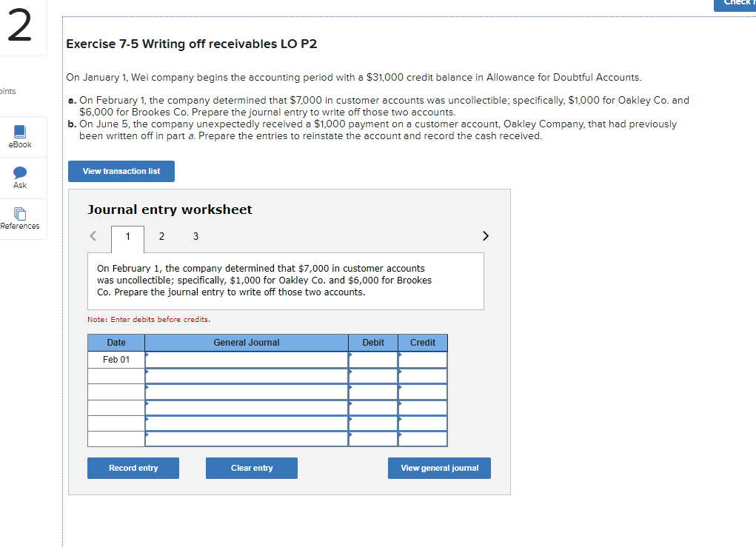Select Credit cell in third row
756x547 pixels.
pyautogui.click(x=423, y=392)
